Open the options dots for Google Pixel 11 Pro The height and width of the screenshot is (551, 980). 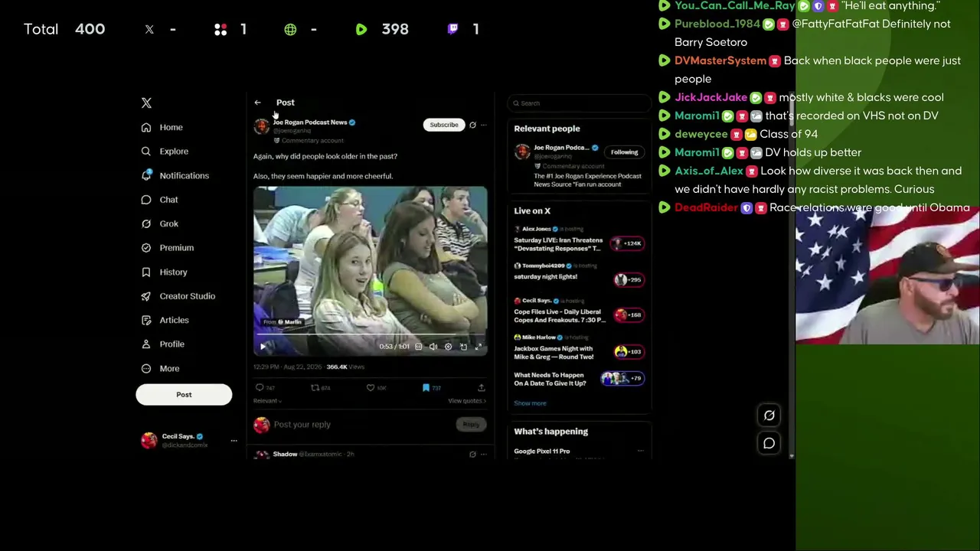point(641,452)
